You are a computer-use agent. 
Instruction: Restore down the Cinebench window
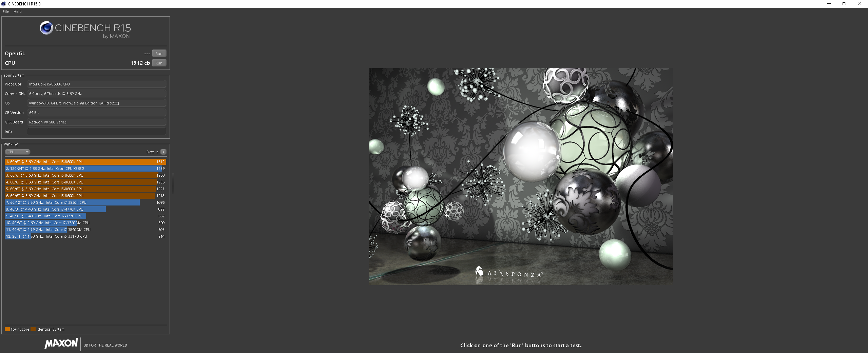click(x=844, y=4)
